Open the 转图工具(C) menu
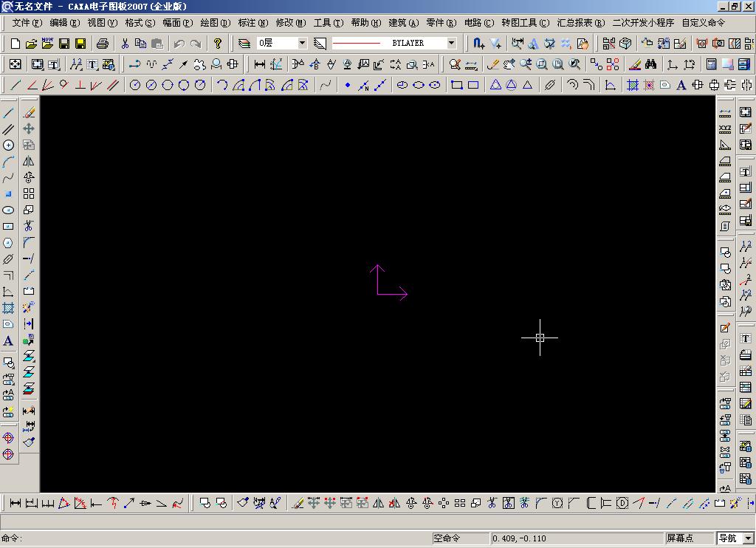Image resolution: width=756 pixels, height=548 pixels. pyautogui.click(x=525, y=23)
